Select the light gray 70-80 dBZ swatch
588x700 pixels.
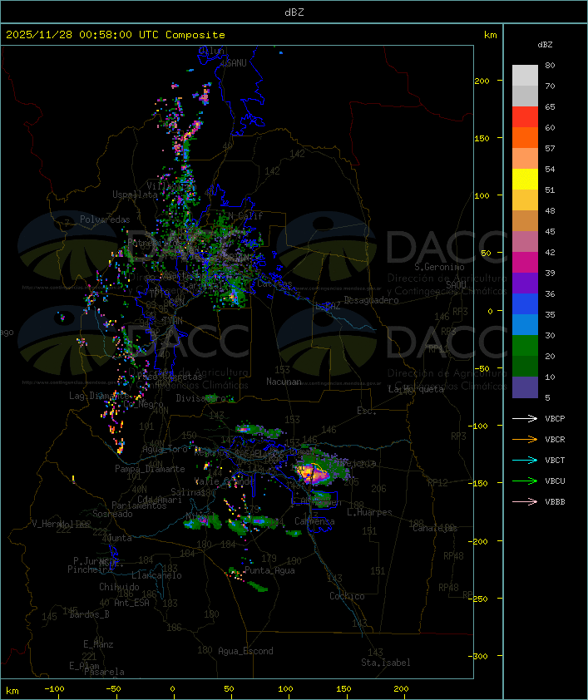pos(525,75)
